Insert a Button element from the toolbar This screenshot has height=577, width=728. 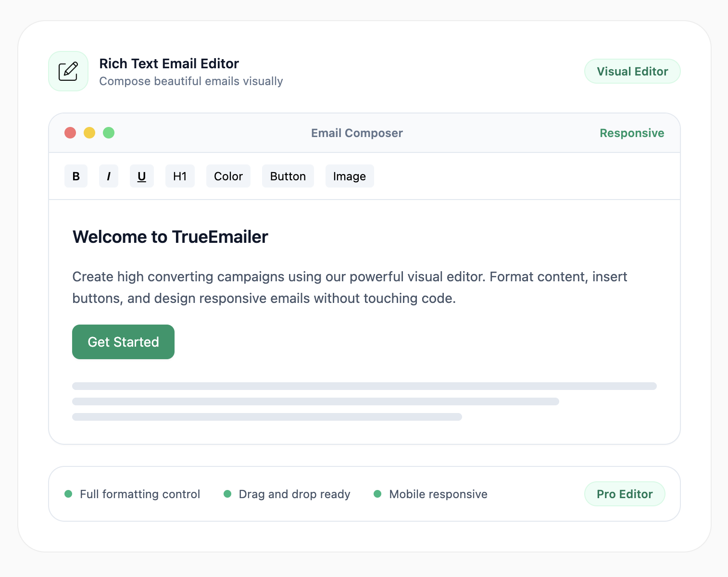[x=288, y=176]
